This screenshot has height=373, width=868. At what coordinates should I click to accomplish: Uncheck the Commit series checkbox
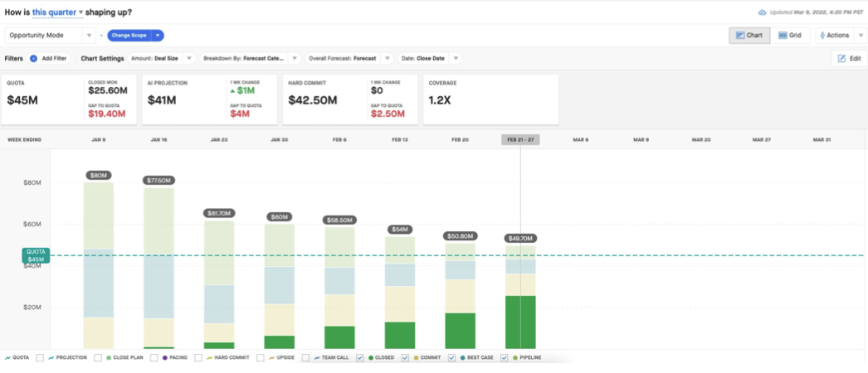click(405, 357)
